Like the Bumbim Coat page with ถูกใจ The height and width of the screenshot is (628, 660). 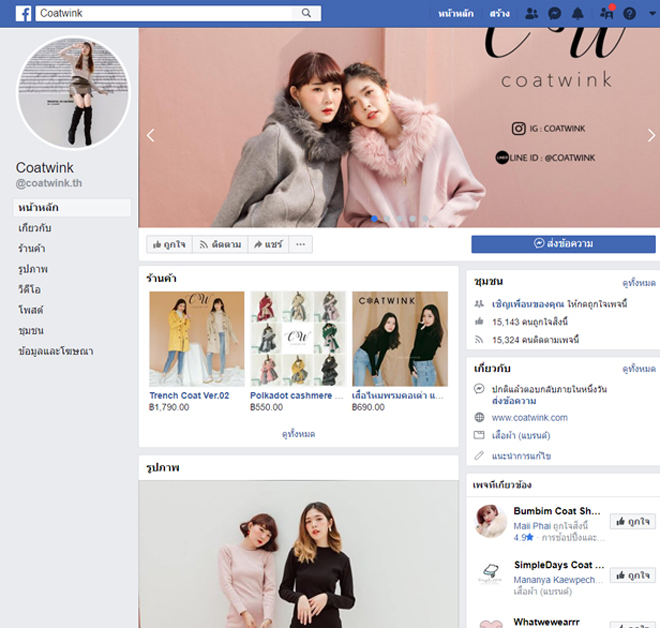click(x=633, y=522)
